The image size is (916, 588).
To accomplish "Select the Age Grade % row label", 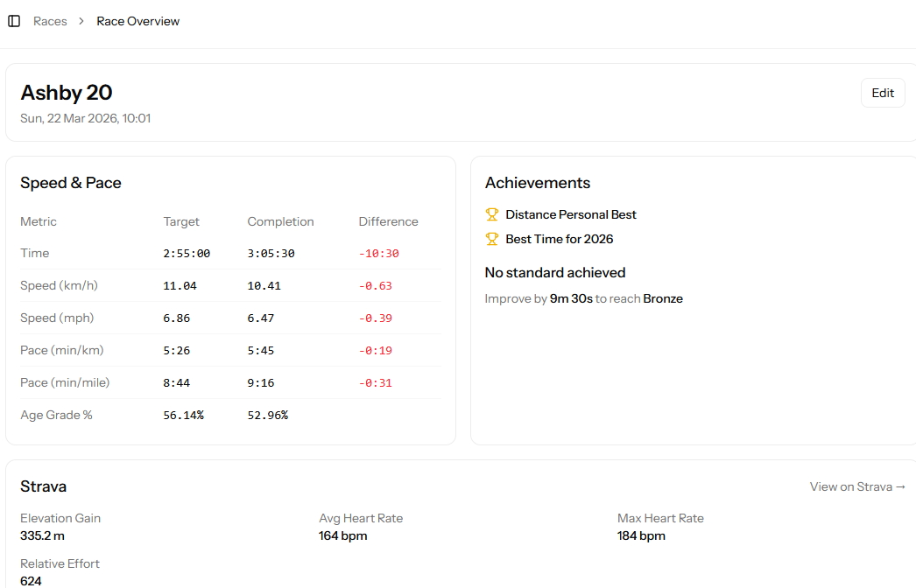I will 56,415.
